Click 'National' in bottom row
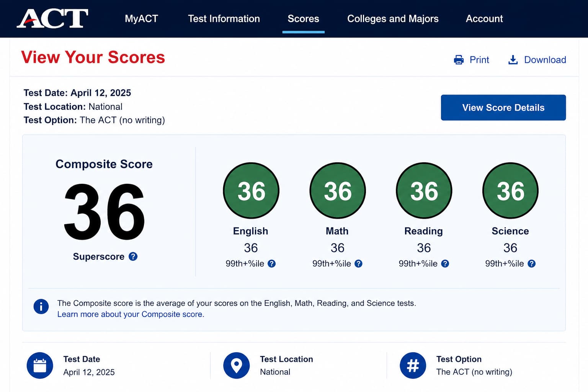 (x=275, y=372)
